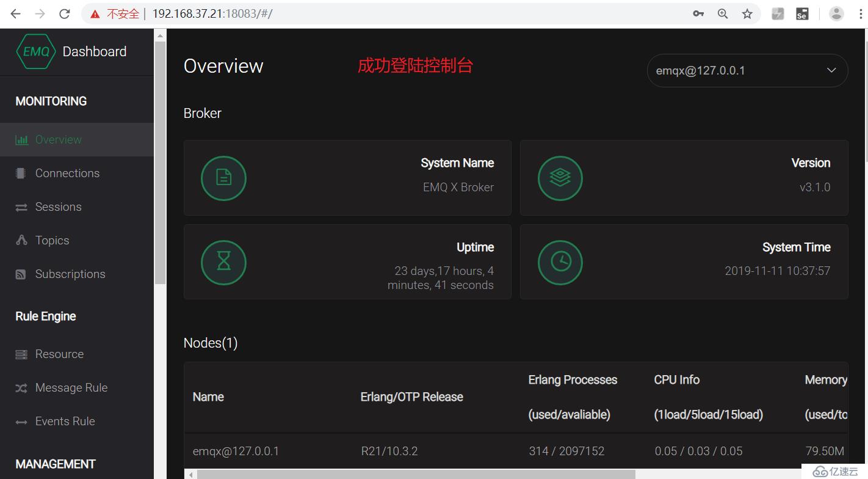The height and width of the screenshot is (479, 868).
Task: Click the Events Rule arrow icon
Action: click(x=21, y=422)
